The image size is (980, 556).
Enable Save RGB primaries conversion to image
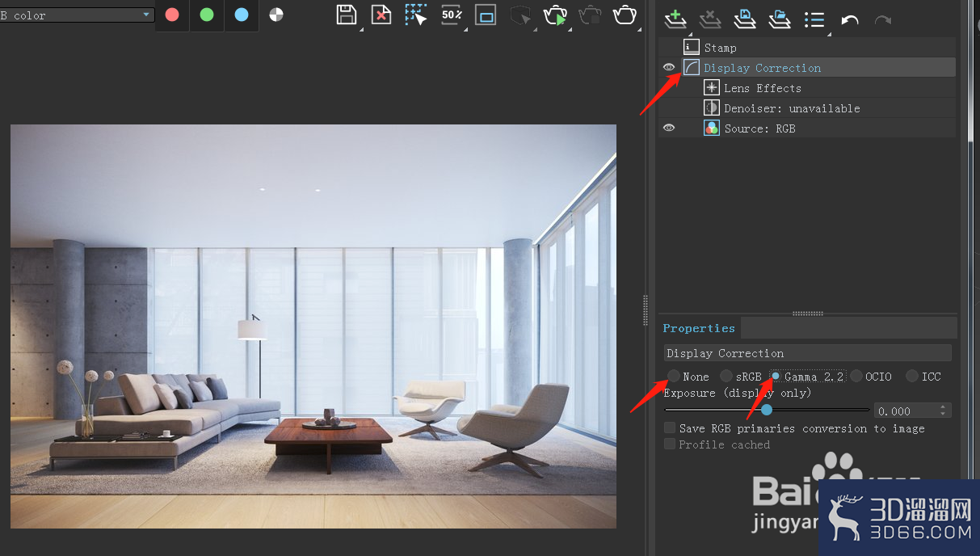click(x=670, y=428)
